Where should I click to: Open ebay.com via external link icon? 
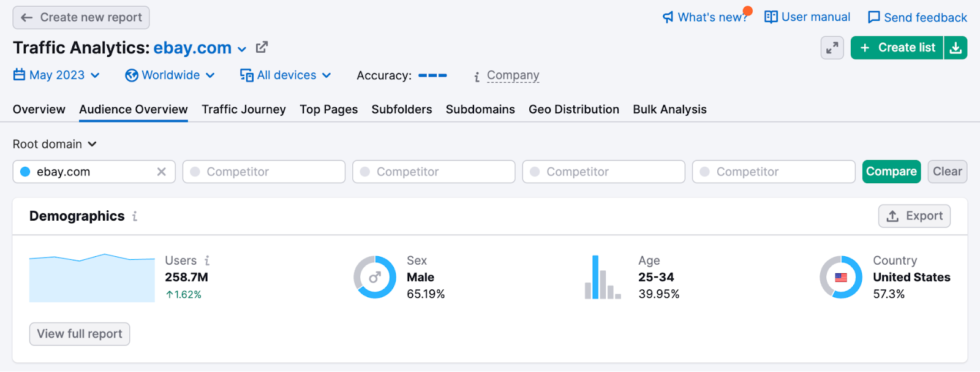pyautogui.click(x=262, y=47)
